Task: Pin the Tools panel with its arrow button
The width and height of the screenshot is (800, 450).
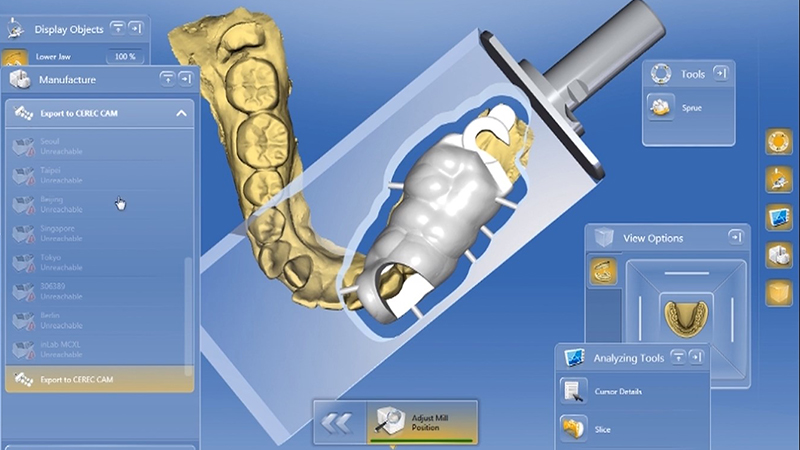Action: pyautogui.click(x=723, y=73)
